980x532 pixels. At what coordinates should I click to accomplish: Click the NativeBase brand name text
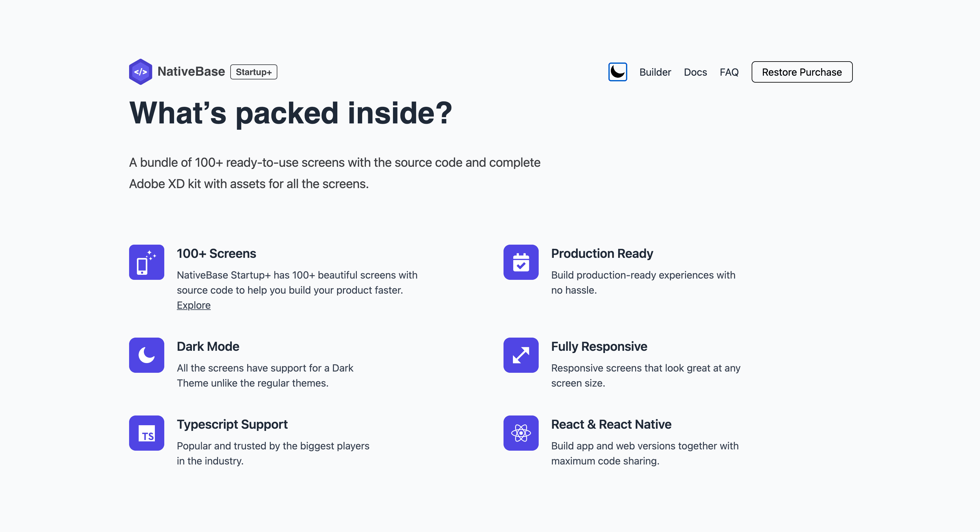pos(191,72)
